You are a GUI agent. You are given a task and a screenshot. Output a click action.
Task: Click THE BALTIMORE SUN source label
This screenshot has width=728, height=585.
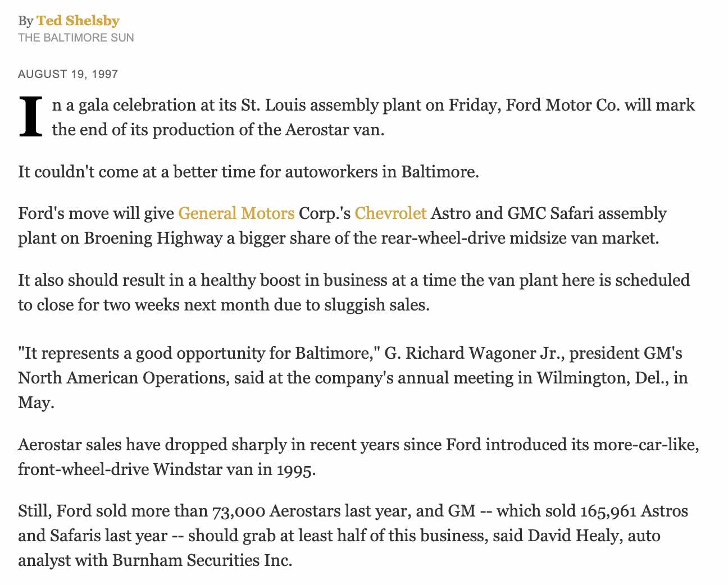click(76, 38)
